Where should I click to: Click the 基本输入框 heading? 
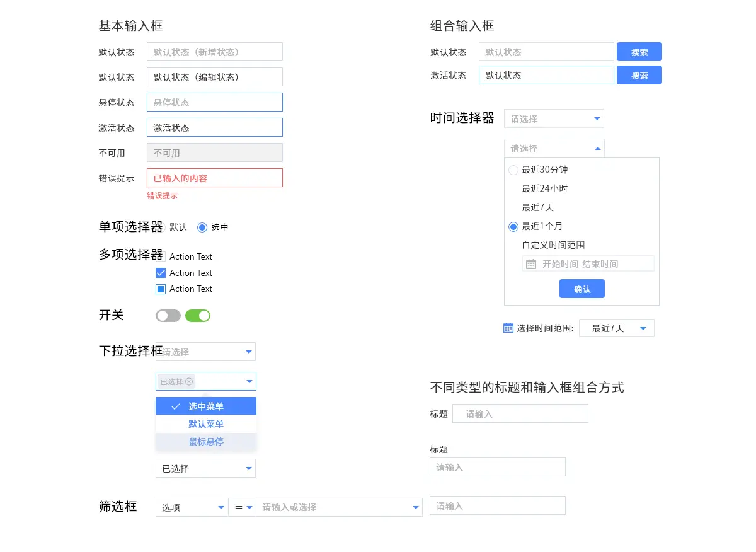[x=131, y=26]
